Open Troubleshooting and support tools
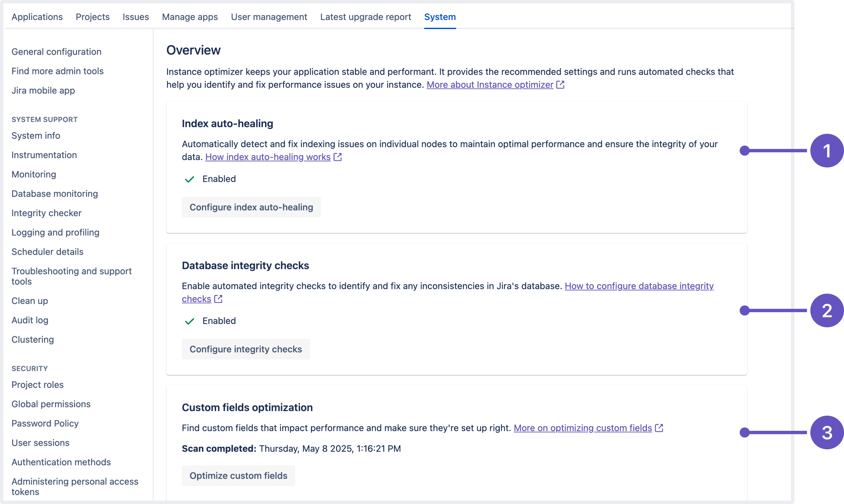 point(71,276)
